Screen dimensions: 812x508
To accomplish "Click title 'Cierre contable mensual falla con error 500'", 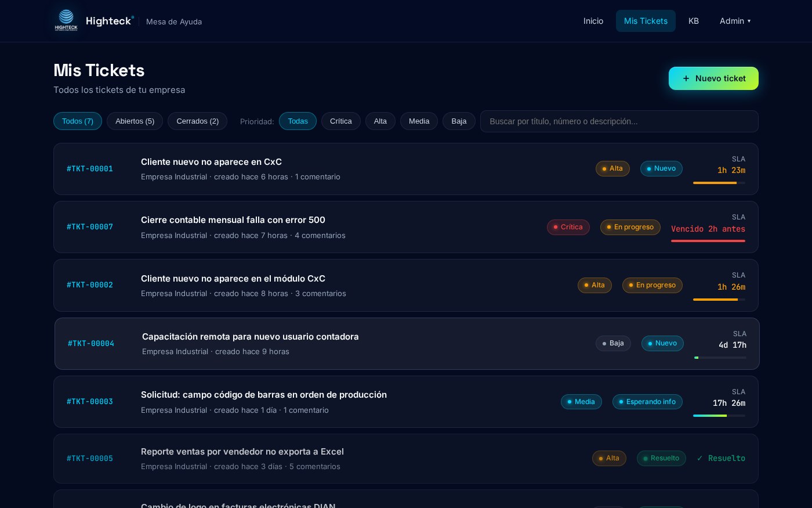I will coord(233,220).
